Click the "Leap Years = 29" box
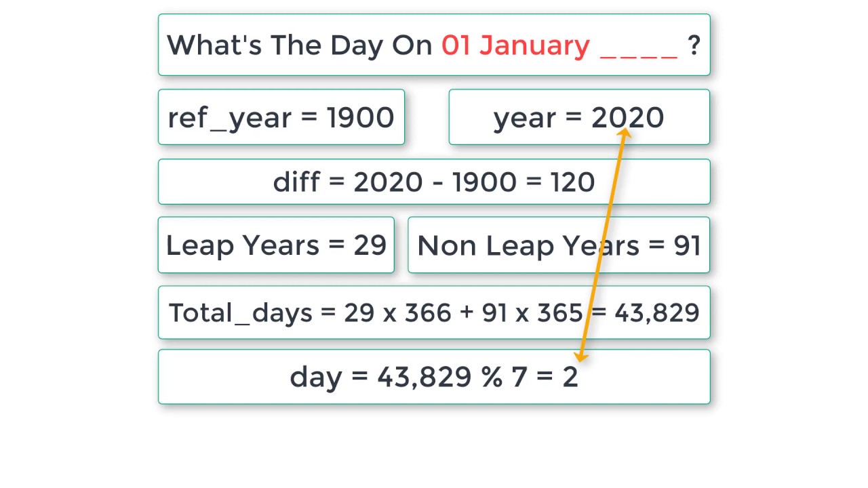 [x=276, y=245]
